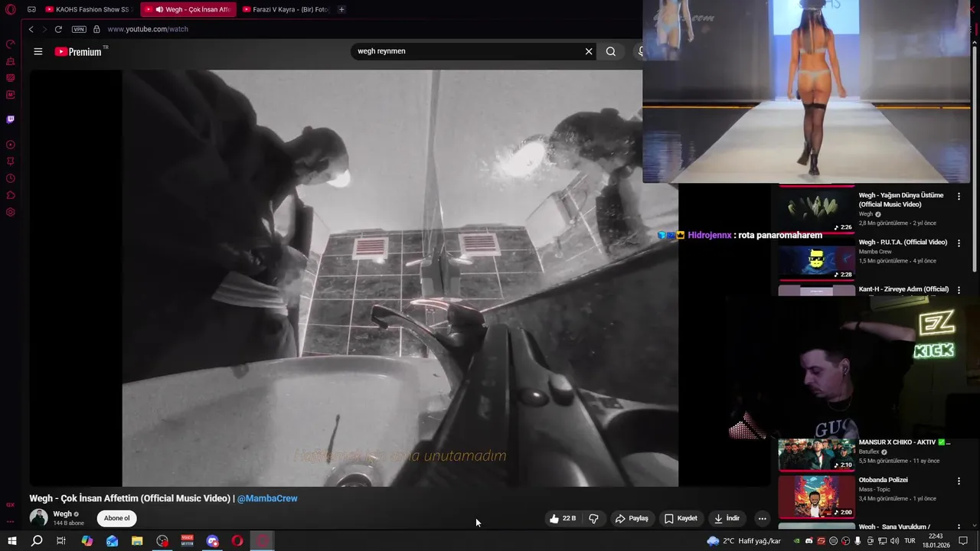Open more actions ellipsis under video

click(762, 518)
